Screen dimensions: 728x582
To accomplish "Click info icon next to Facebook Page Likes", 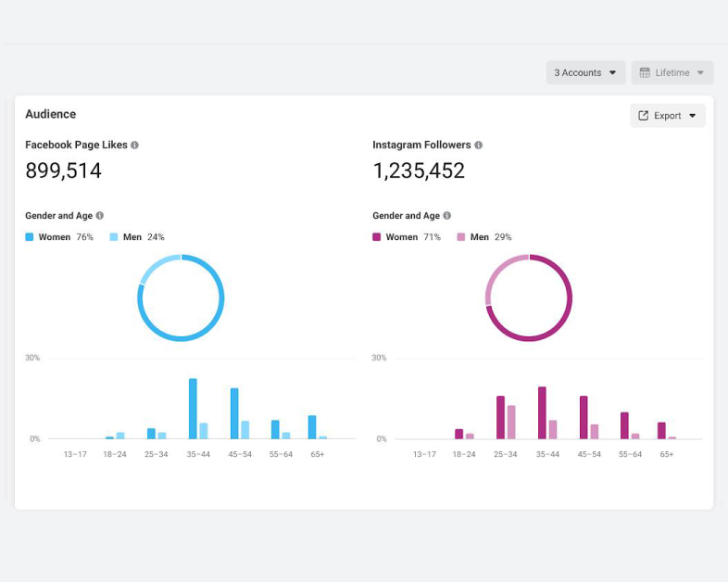I will [134, 145].
